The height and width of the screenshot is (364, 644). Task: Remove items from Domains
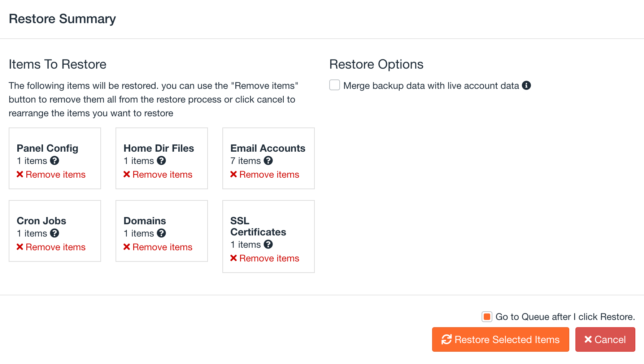tap(158, 247)
